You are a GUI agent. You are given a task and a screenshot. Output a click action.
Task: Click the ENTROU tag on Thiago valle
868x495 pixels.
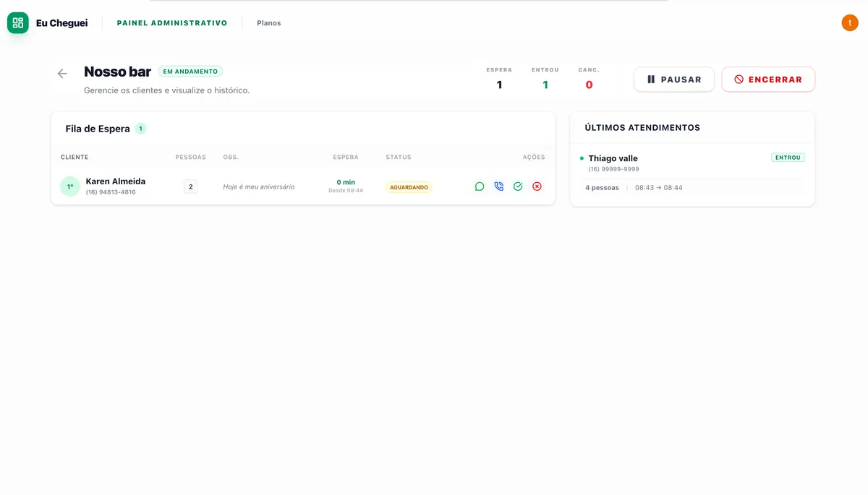(x=788, y=158)
